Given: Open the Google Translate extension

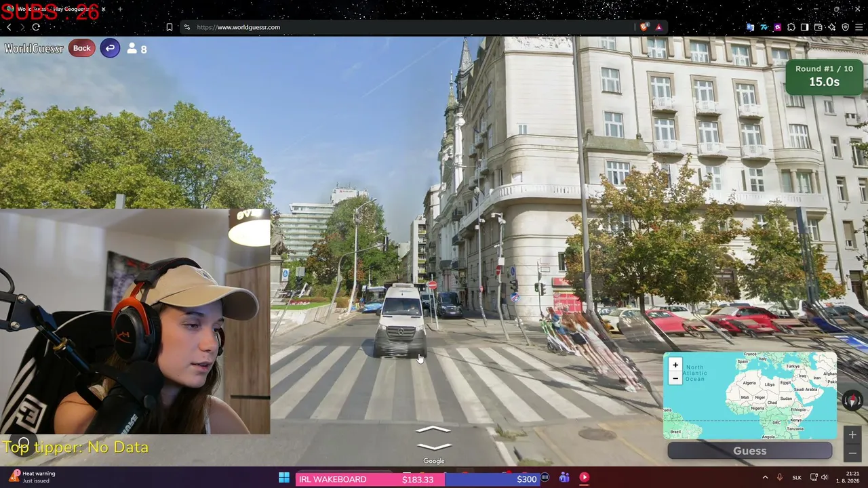Looking at the screenshot, I should 750,27.
